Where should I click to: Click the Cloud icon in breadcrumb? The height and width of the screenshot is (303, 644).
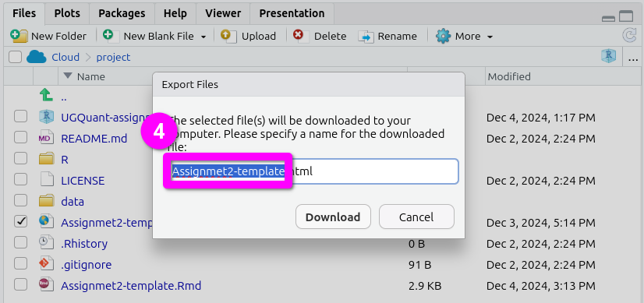pyautogui.click(x=36, y=57)
